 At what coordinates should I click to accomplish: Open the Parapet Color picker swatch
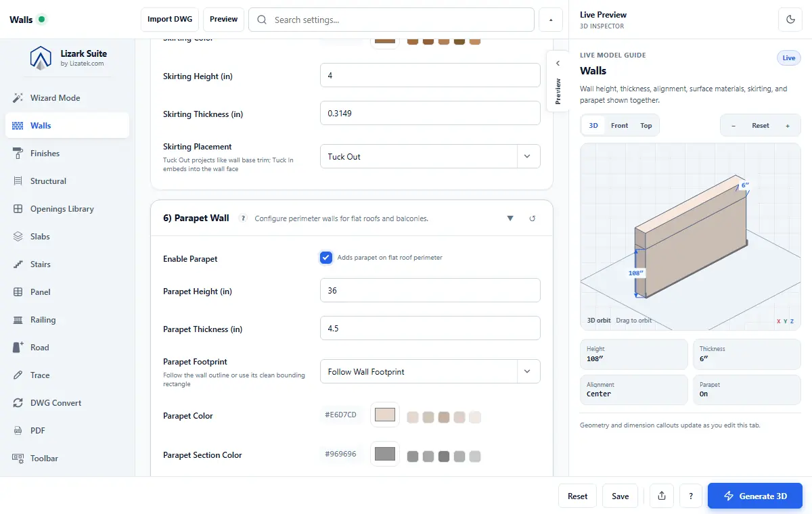[x=385, y=415]
